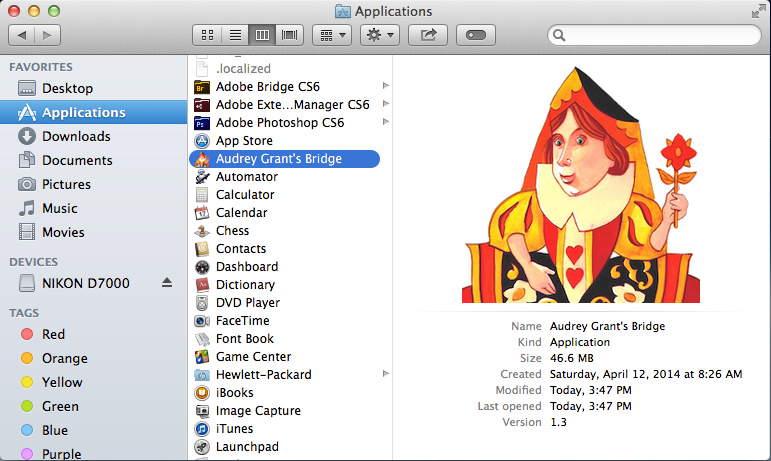The width and height of the screenshot is (771, 461).
Task: Switch to Cover Flow view
Action: point(289,35)
